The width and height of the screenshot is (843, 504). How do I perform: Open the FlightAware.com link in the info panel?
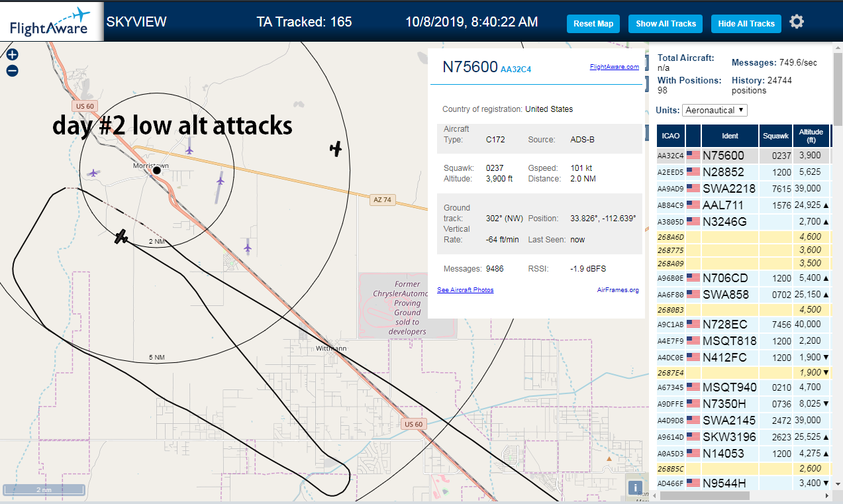[614, 67]
